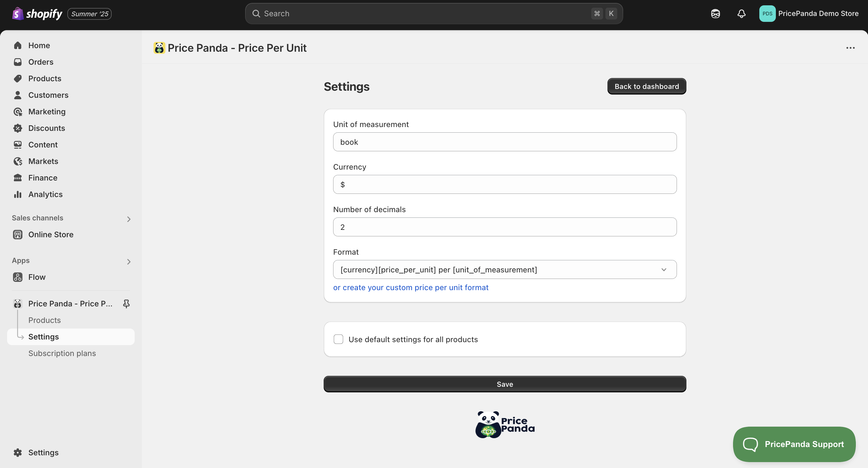Open the three-dot more actions menu
Image resolution: width=868 pixels, height=468 pixels.
coord(851,48)
